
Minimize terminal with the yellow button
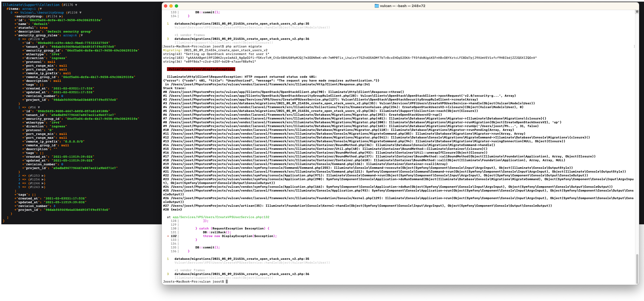coord(171,6)
